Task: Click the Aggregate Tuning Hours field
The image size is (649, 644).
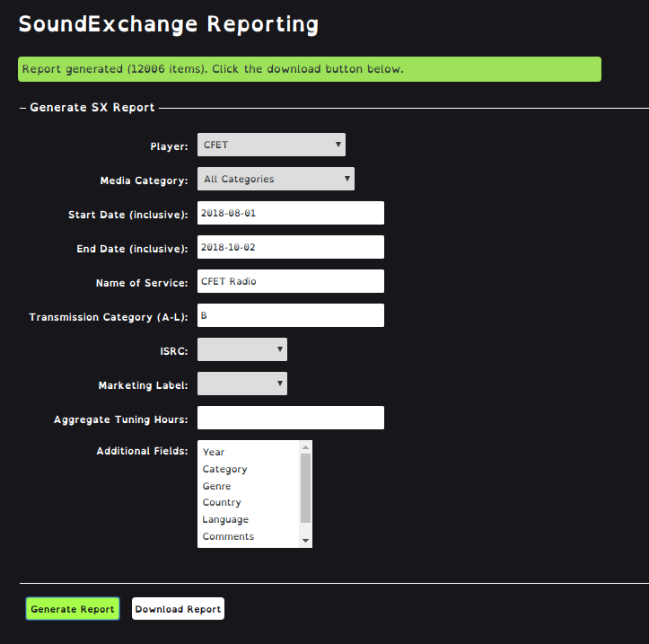Action: (x=291, y=418)
